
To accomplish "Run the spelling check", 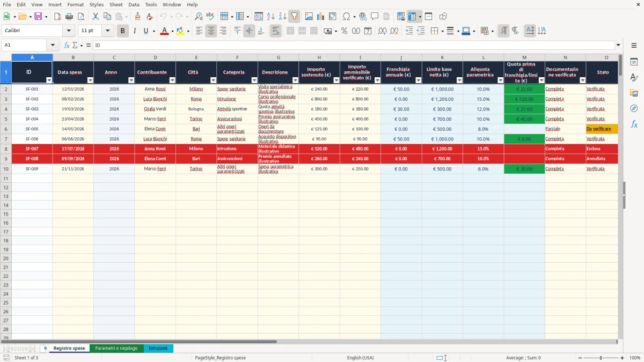I will (210, 17).
